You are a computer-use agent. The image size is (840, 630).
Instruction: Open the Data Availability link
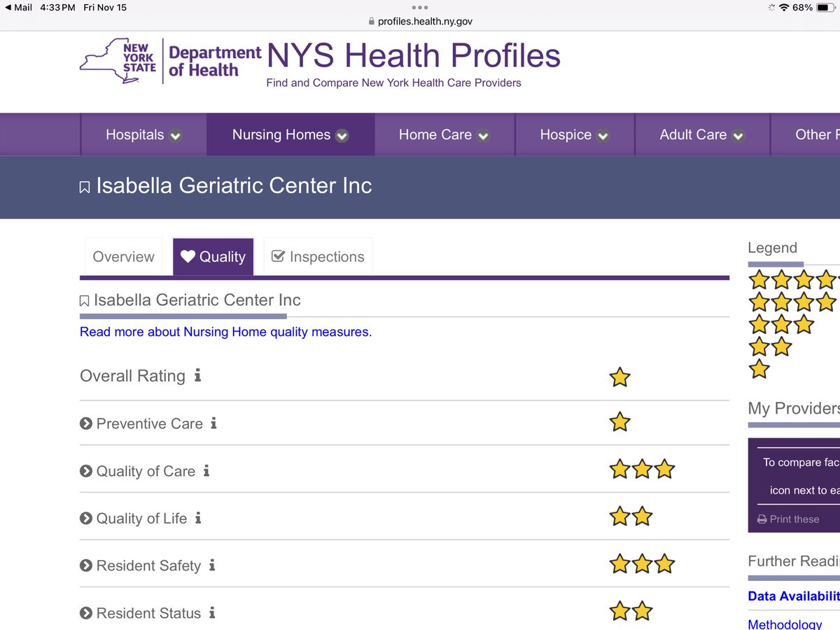pyautogui.click(x=794, y=596)
